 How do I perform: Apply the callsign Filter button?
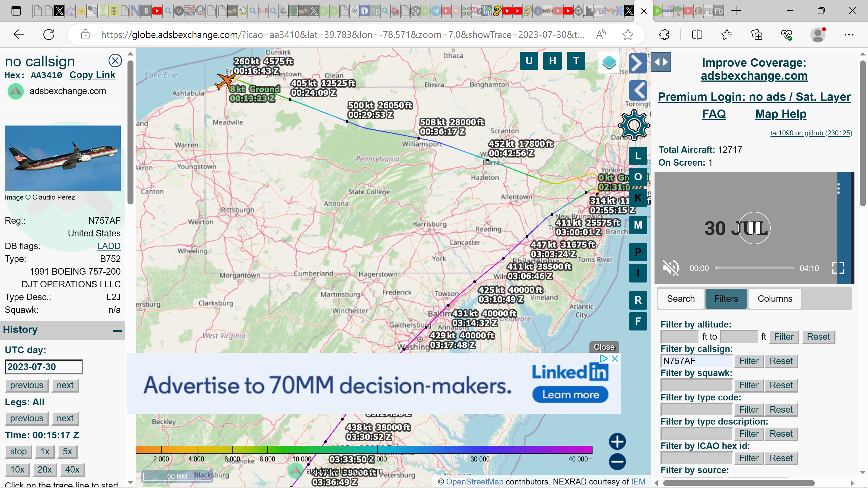(x=749, y=361)
